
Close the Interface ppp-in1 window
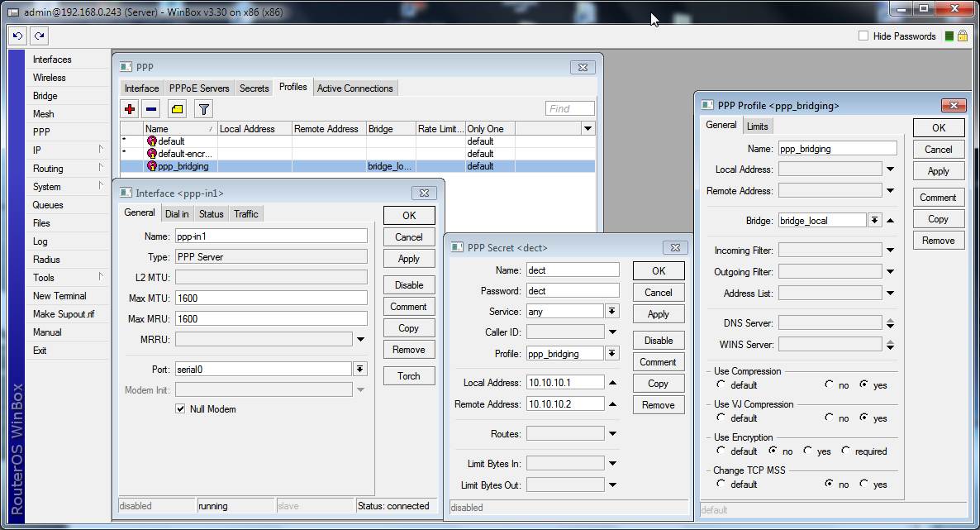(424, 193)
